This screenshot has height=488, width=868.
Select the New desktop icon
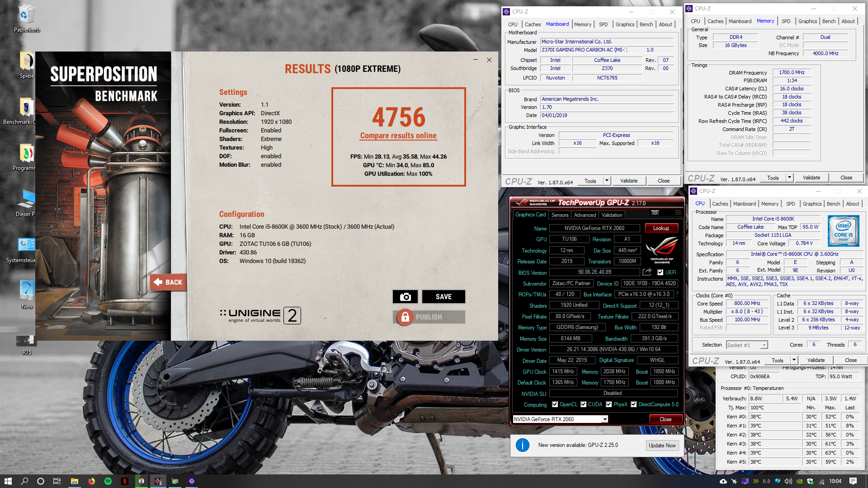pyautogui.click(x=26, y=295)
